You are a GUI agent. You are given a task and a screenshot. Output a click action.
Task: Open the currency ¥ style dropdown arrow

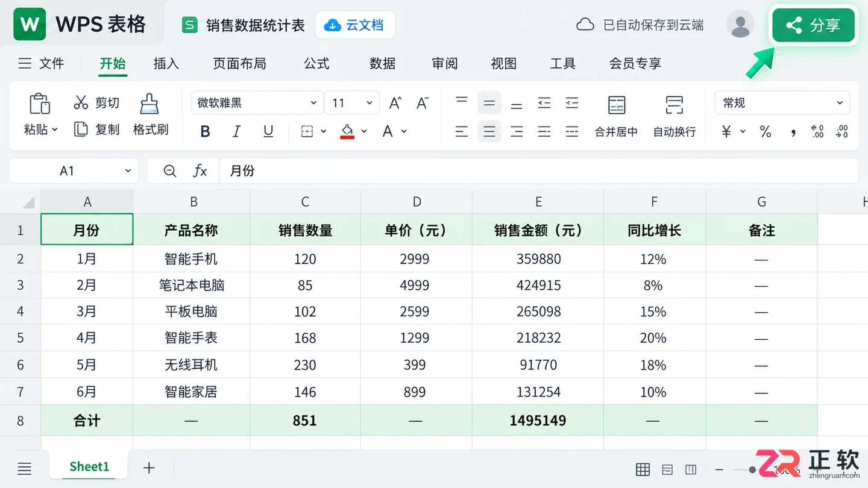coord(743,131)
